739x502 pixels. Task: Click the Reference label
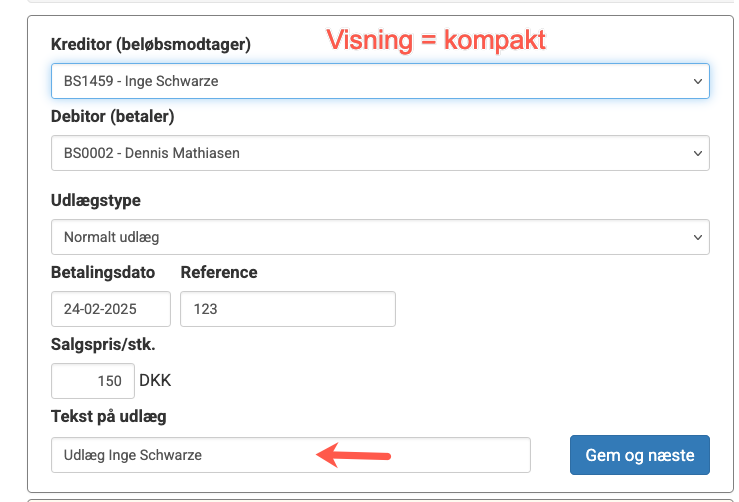(x=219, y=272)
